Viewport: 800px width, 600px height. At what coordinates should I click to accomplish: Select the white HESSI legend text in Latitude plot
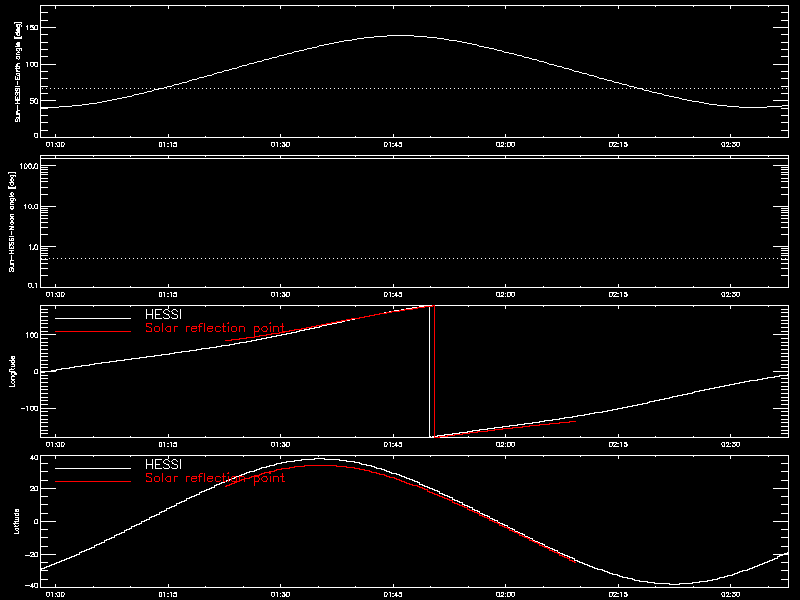point(163,464)
